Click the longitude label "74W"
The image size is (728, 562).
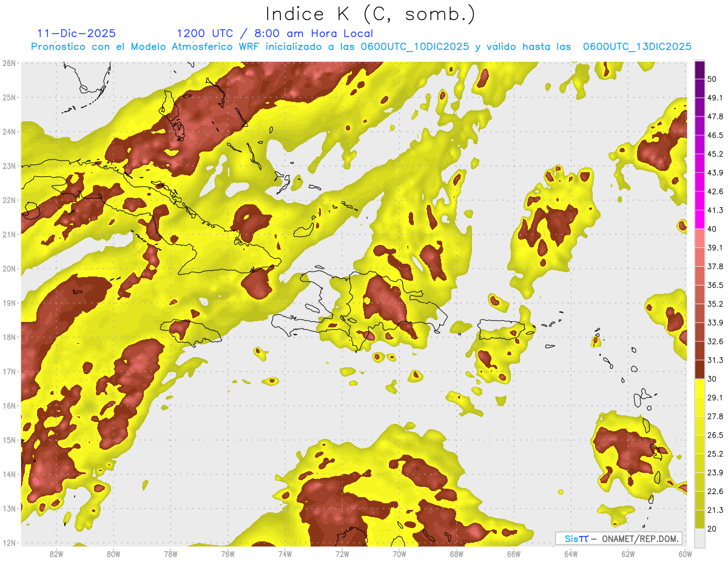pos(285,554)
